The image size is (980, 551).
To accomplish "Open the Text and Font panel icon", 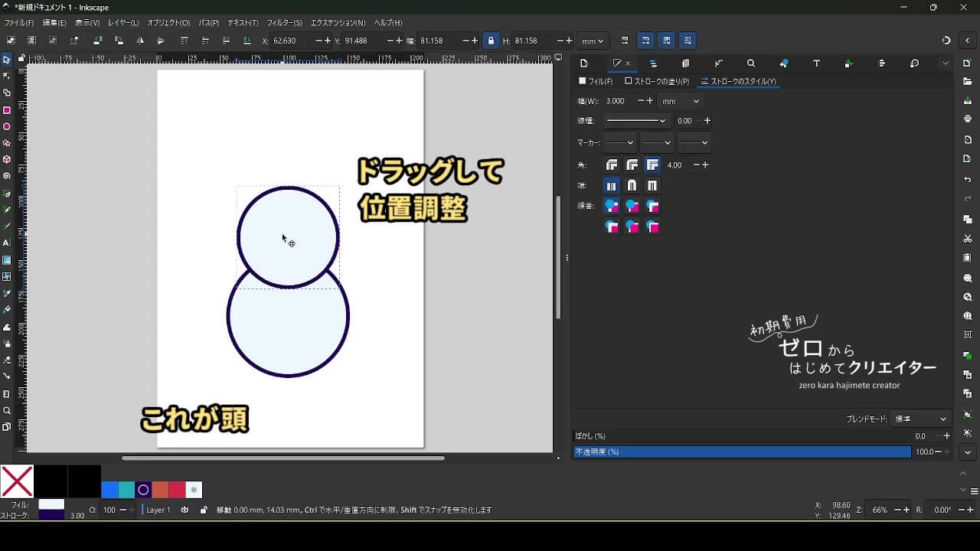I will (816, 64).
